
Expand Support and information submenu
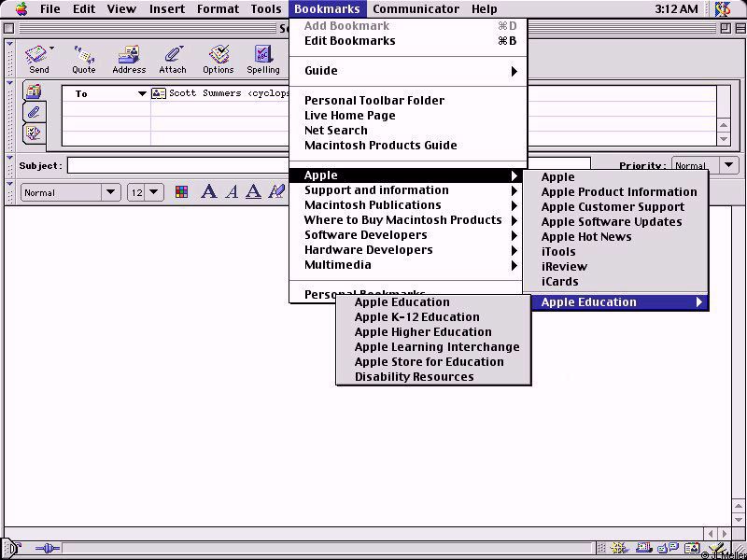406,190
